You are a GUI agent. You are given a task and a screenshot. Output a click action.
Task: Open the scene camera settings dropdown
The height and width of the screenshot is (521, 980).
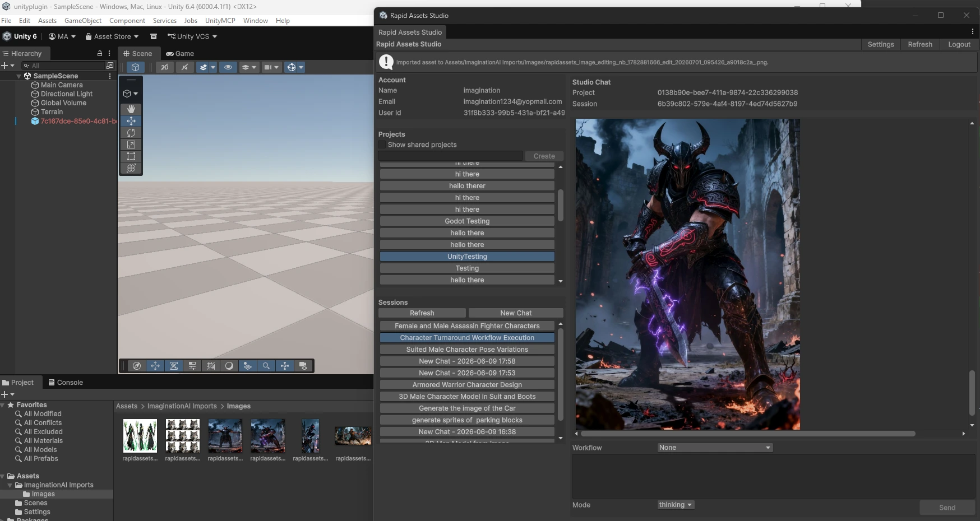[271, 67]
